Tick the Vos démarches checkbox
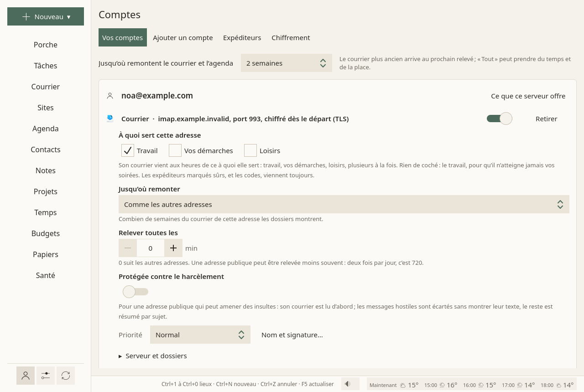 tap(175, 150)
